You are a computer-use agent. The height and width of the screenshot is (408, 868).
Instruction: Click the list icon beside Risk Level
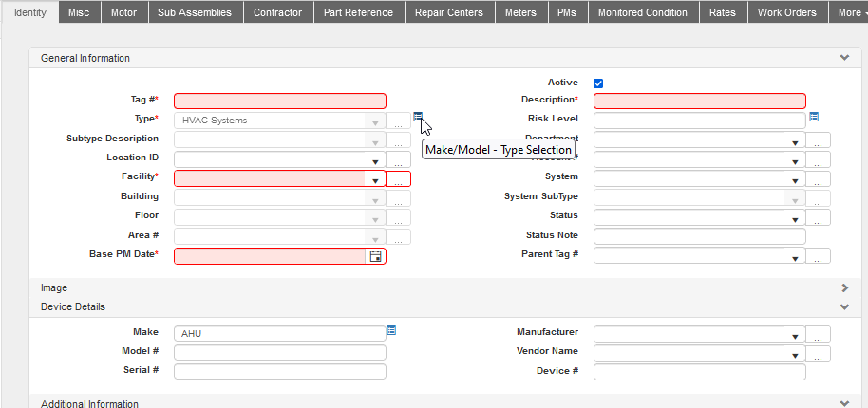point(814,118)
